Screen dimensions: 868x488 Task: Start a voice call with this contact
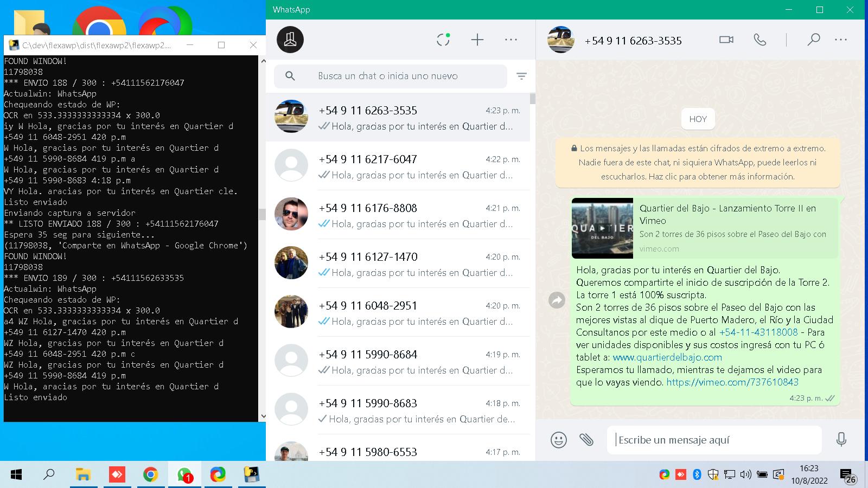point(760,40)
